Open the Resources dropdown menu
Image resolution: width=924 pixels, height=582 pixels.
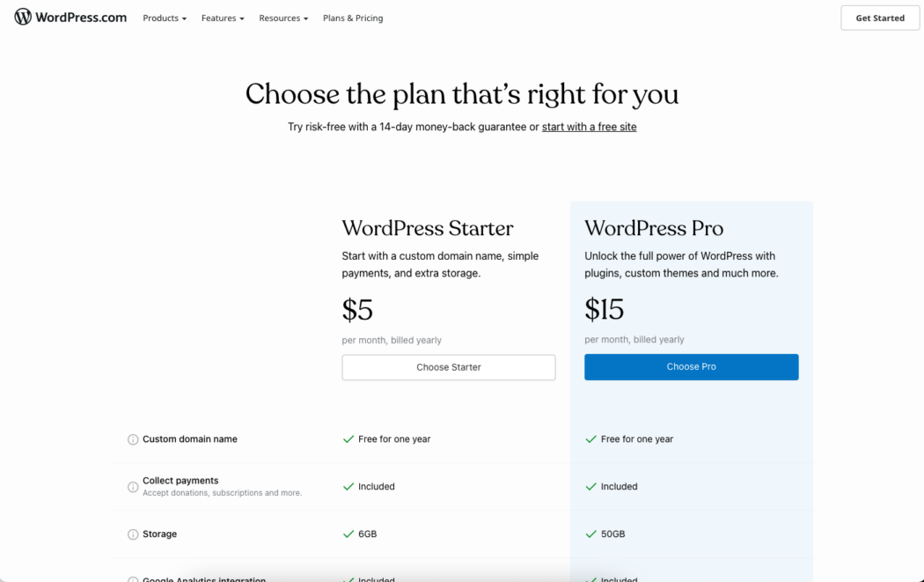click(283, 18)
